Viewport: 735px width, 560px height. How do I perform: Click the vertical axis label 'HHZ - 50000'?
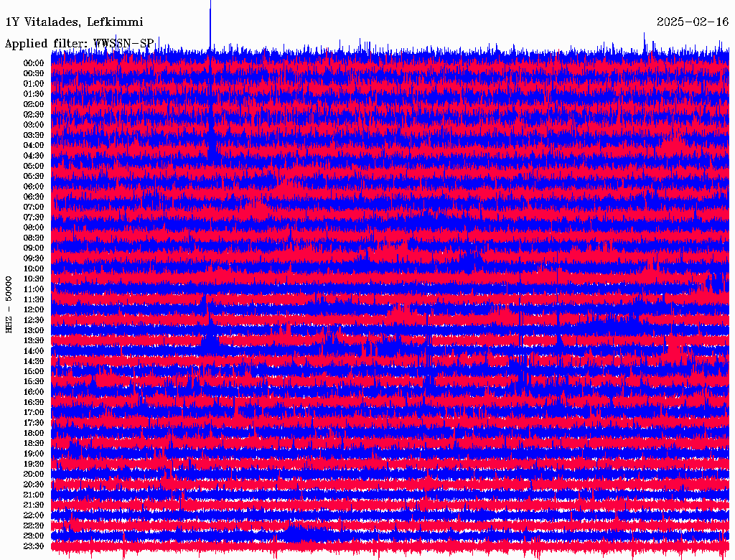click(9, 305)
